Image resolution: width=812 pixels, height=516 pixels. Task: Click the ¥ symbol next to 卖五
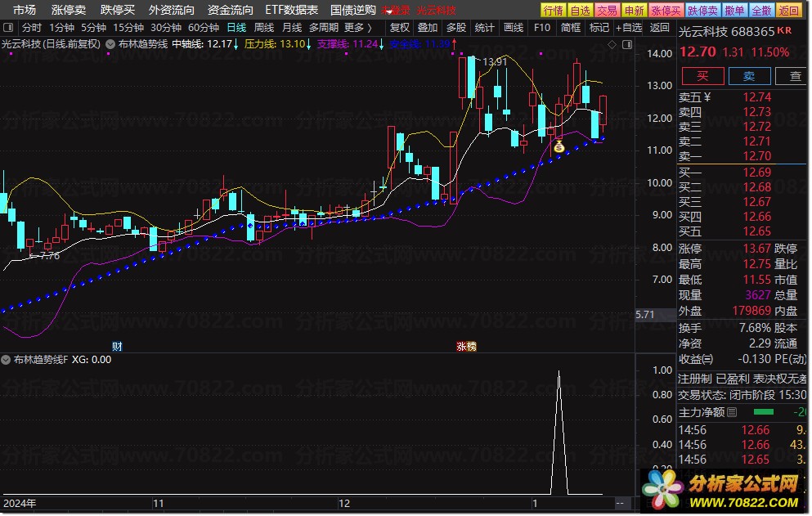[707, 96]
